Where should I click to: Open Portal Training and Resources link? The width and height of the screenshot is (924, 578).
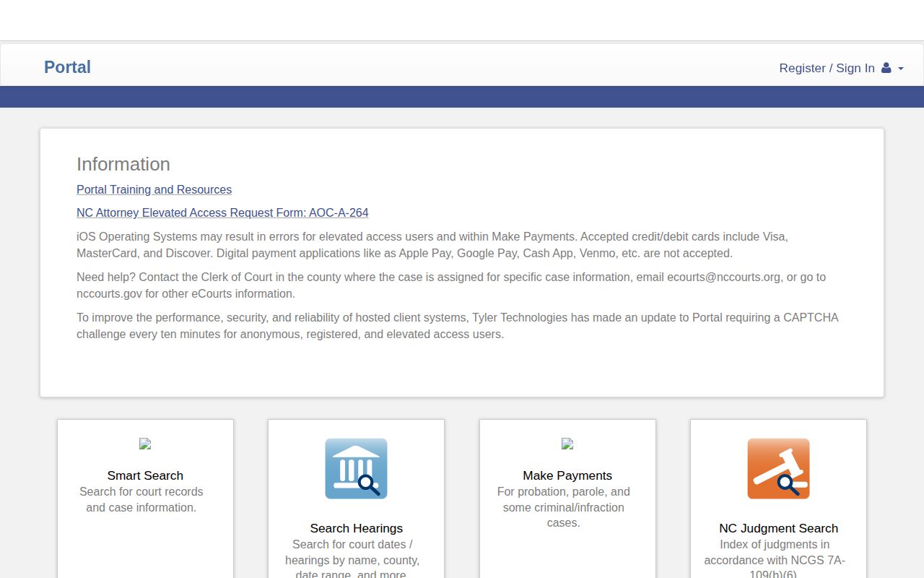point(154,189)
